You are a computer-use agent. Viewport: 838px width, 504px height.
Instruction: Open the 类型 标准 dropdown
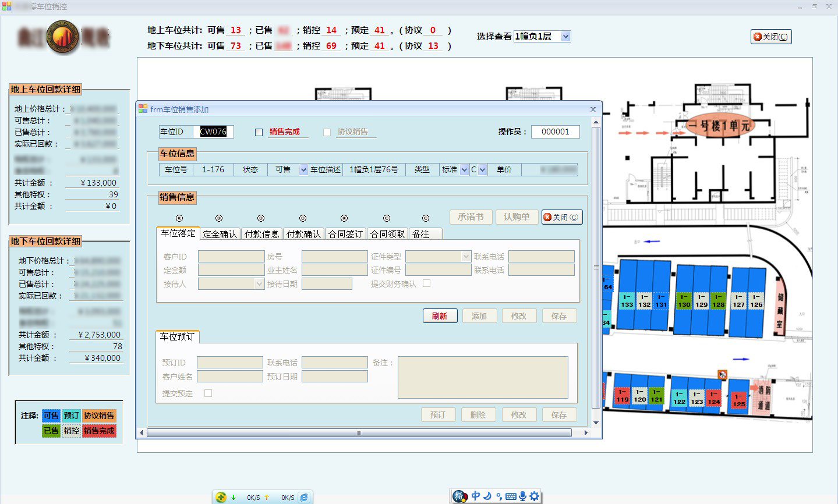[x=464, y=170]
